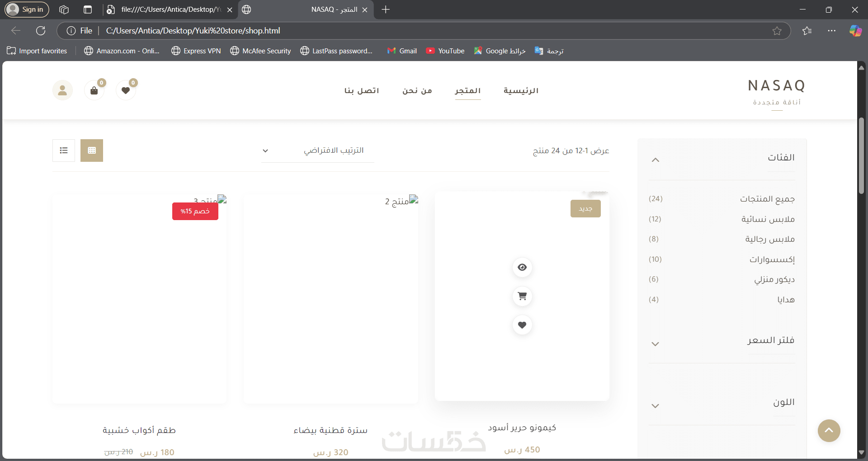Open product سترة قطنية بيضاء title
This screenshot has width=868, height=461.
(330, 430)
